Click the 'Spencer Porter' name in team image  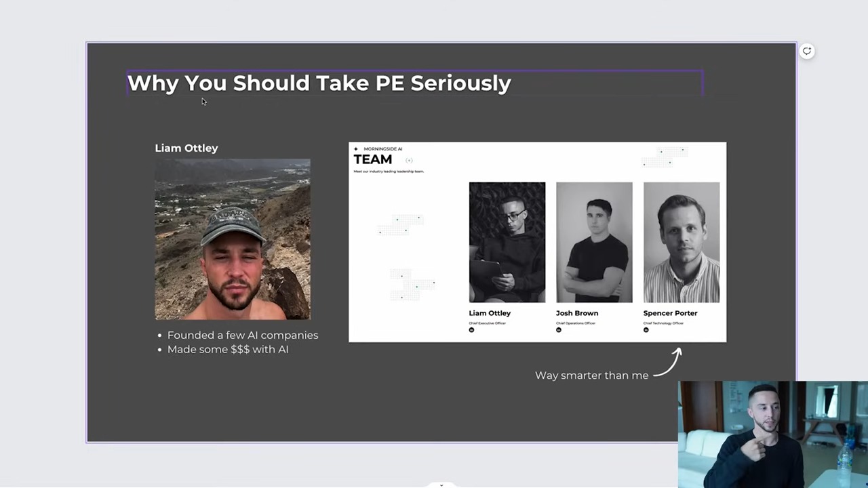coord(670,313)
